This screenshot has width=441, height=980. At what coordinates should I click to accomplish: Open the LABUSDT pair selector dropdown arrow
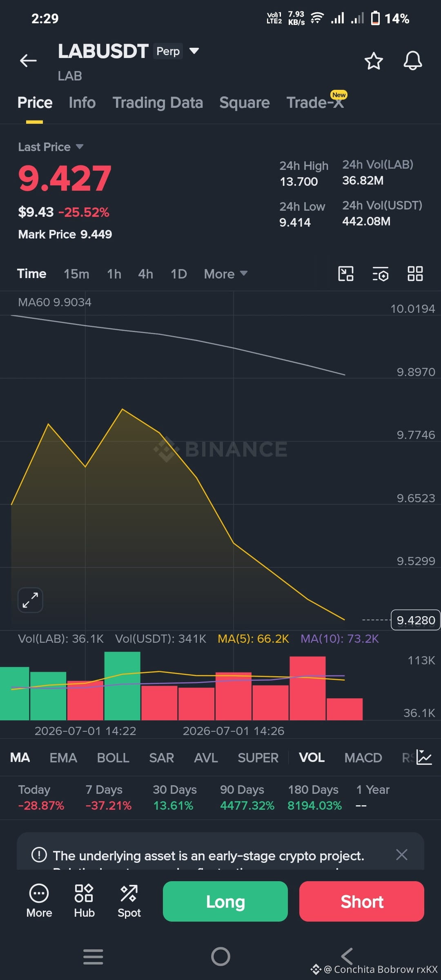click(x=194, y=51)
